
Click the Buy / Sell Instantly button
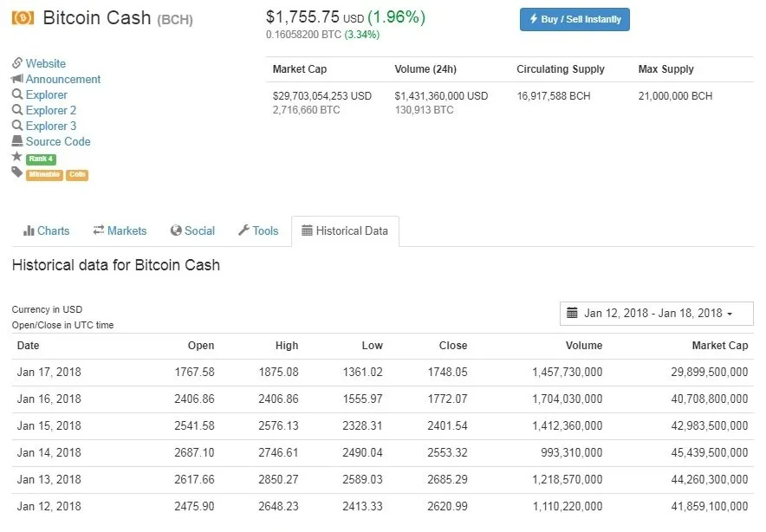click(574, 20)
